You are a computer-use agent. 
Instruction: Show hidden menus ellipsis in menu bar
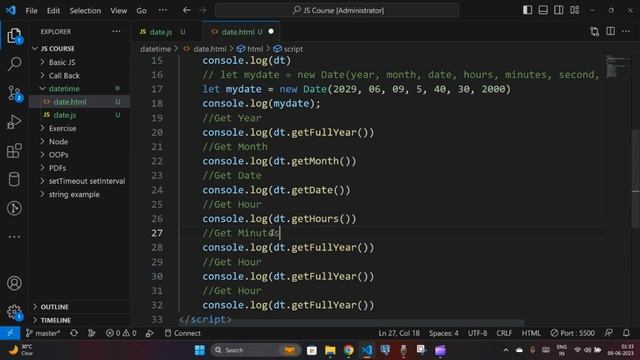tap(162, 10)
